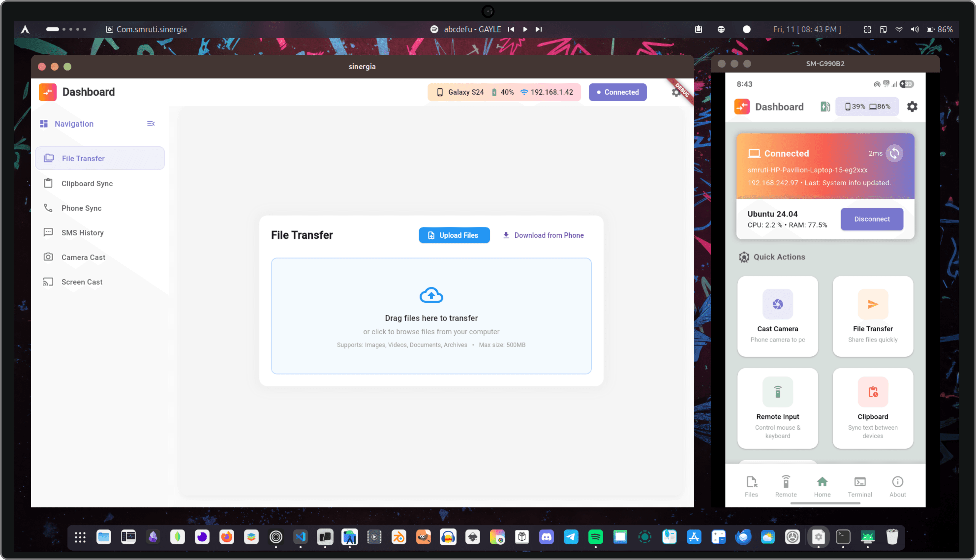
Task: Collapse the Navigation sidebar menu icon
Action: click(x=151, y=124)
